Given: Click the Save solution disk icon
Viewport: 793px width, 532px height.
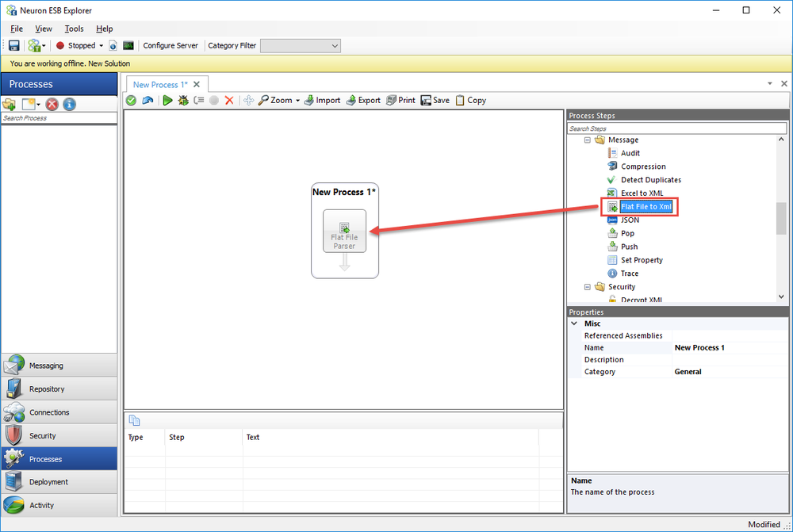Looking at the screenshot, I should [x=13, y=45].
